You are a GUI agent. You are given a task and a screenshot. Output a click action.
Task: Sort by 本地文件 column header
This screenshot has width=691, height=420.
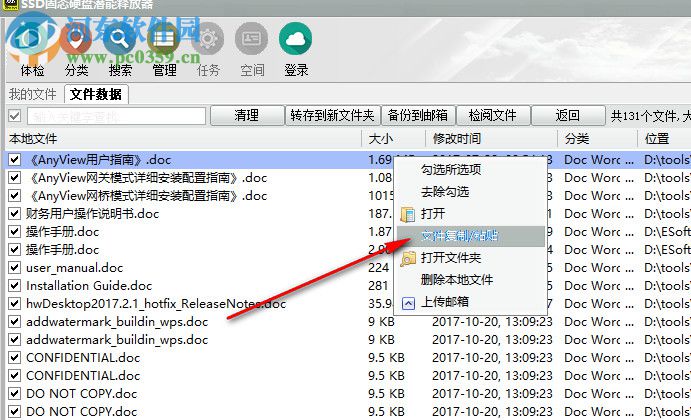tap(183, 139)
